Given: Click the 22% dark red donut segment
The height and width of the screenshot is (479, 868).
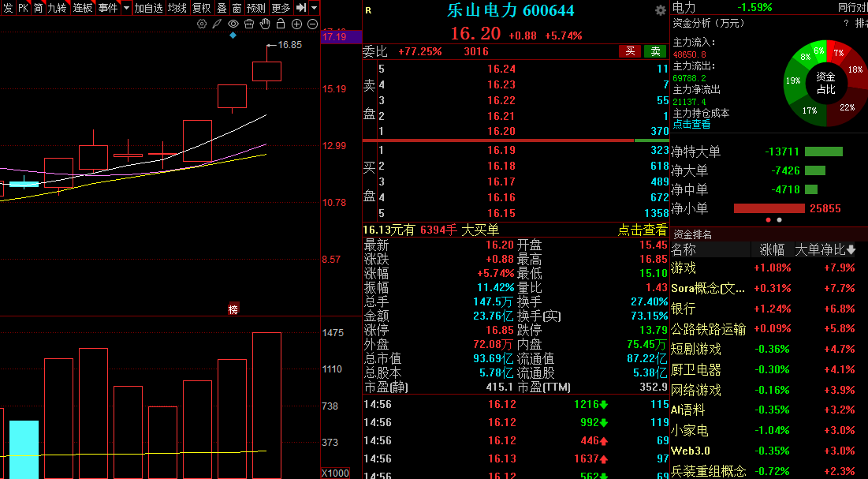Looking at the screenshot, I should click(x=847, y=107).
